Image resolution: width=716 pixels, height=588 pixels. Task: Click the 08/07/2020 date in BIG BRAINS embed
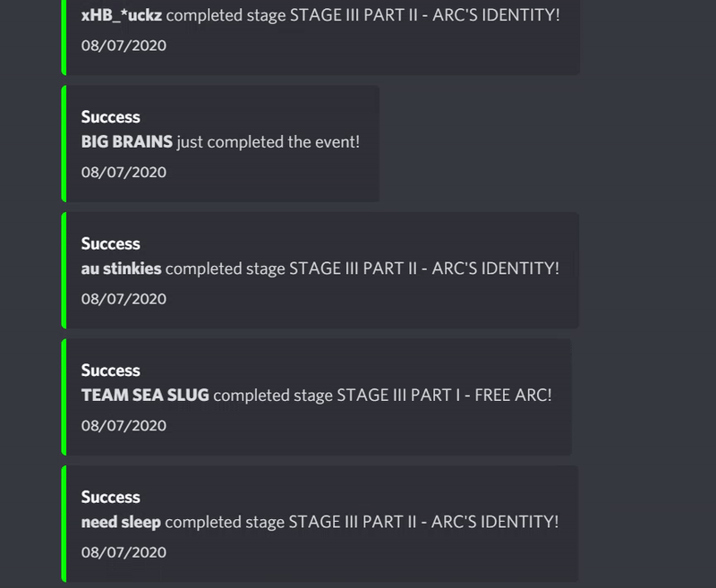point(123,172)
